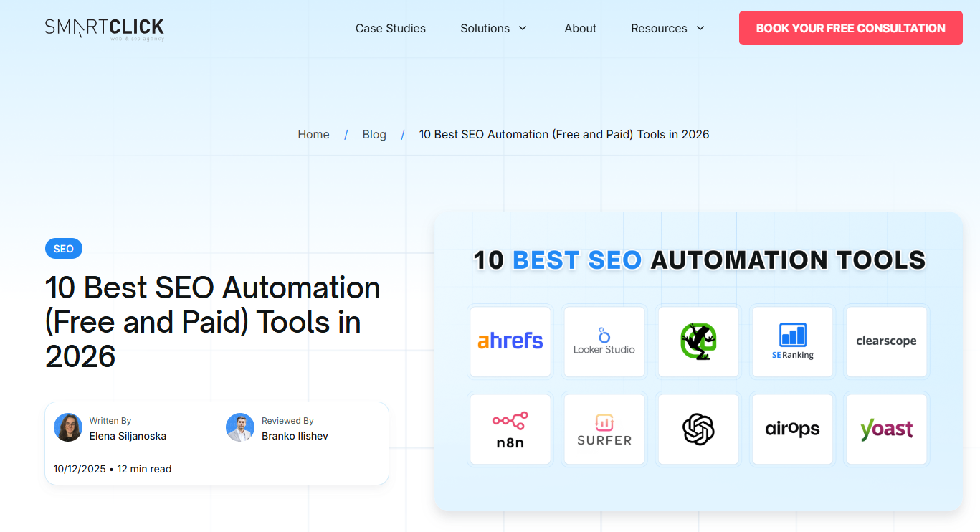This screenshot has width=980, height=532.
Task: Open reviewer Branko Ilishev's name link
Action: (x=295, y=436)
